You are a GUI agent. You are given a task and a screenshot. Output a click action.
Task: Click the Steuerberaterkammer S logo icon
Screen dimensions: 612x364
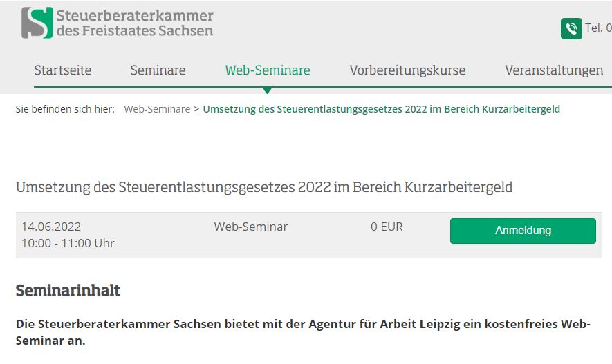pyautogui.click(x=37, y=23)
